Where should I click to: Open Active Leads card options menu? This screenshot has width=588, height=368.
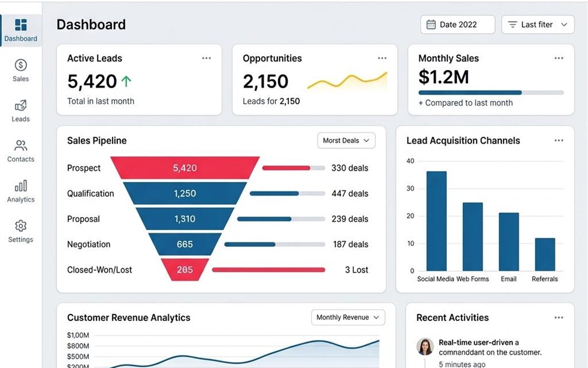206,58
